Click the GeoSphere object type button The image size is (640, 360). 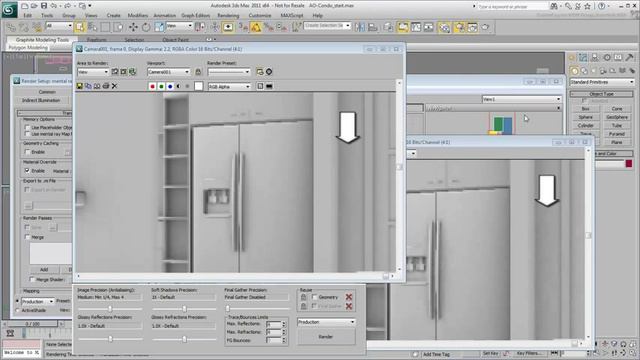[x=617, y=117]
